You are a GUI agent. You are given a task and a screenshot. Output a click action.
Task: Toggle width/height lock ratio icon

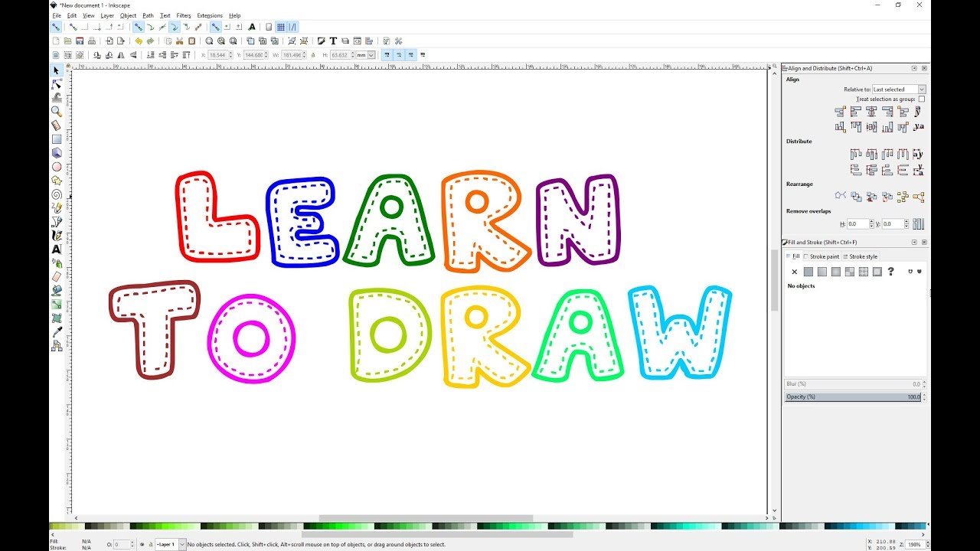(312, 55)
